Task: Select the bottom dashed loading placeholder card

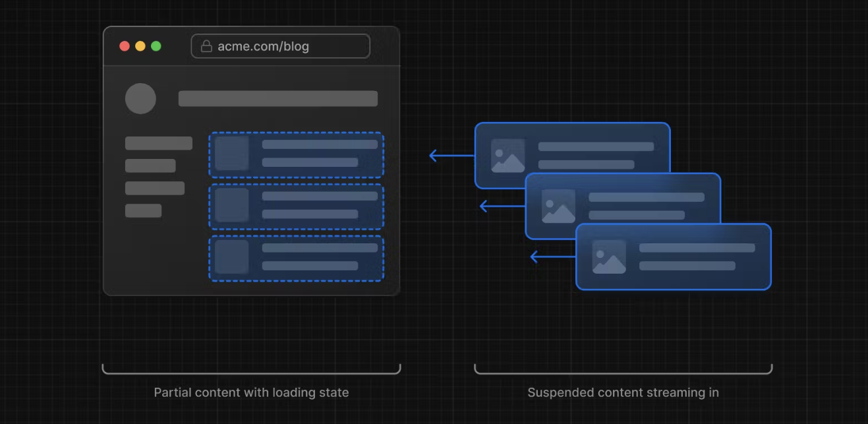Action: click(296, 258)
